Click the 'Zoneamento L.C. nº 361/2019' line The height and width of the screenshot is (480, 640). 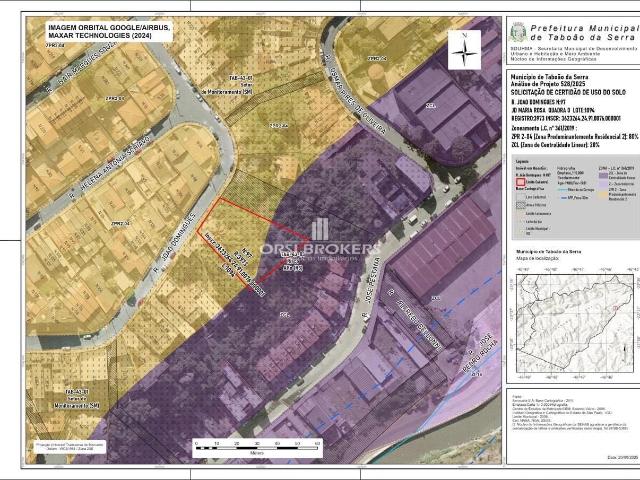point(544,128)
